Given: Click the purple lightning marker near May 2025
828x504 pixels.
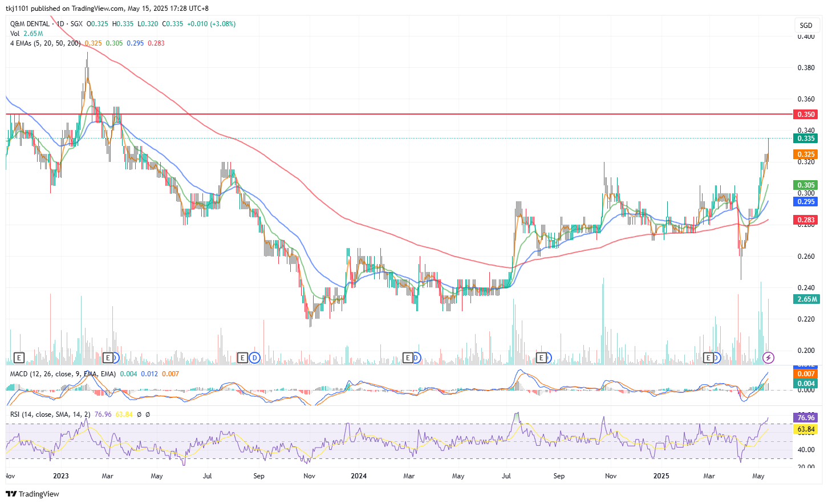Looking at the screenshot, I should (768, 357).
